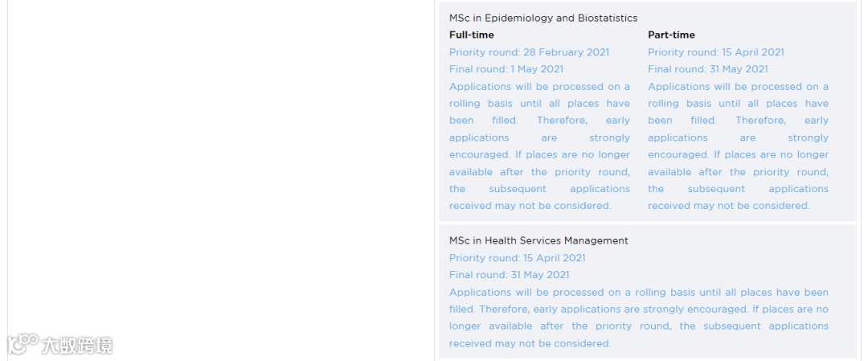Click the MSc in Epidemiology and Biostatistics heading
Screen dimensions: 868x361
(542, 18)
